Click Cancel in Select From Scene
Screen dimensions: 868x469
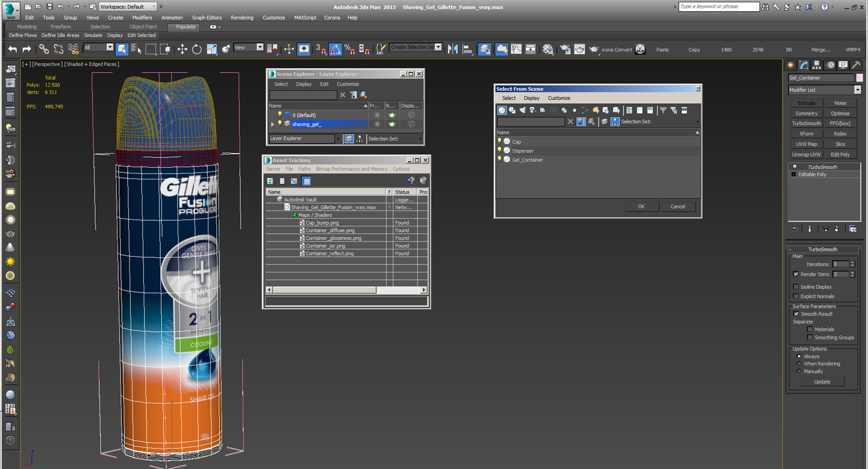[x=678, y=206]
